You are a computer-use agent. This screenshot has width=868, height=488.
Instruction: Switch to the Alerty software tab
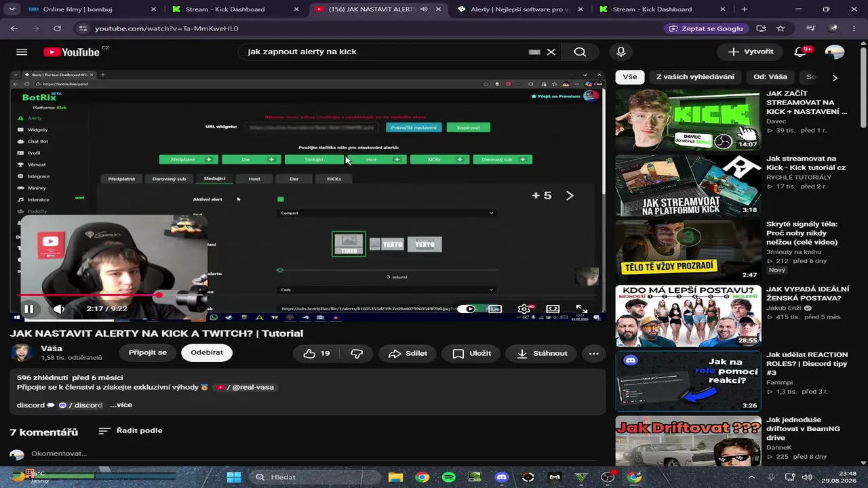click(x=519, y=9)
